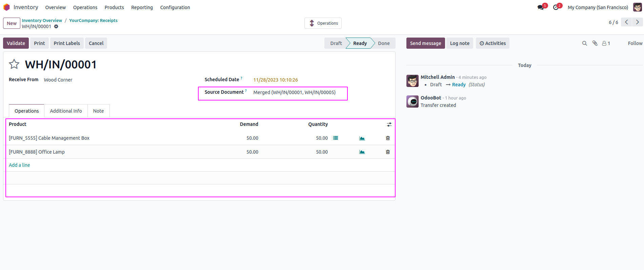Open detailed operations list for Cable Management Box
Image resolution: width=644 pixels, height=270 pixels.
336,138
